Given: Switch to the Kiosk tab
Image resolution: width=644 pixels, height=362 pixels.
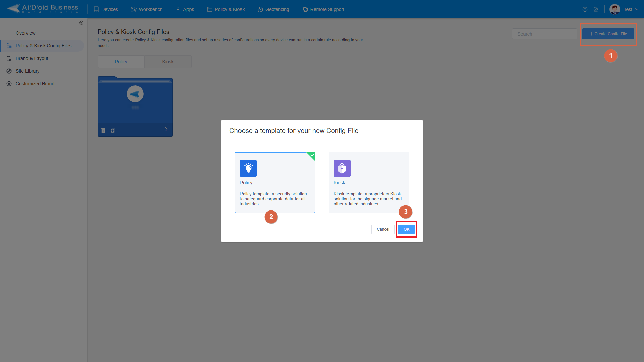Looking at the screenshot, I should (x=168, y=62).
